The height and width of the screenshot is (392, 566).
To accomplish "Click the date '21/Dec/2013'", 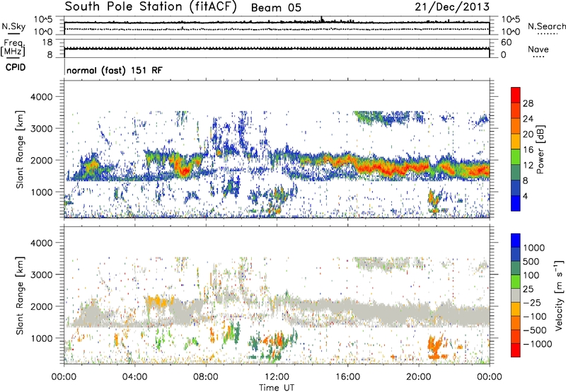I will 452,7.
